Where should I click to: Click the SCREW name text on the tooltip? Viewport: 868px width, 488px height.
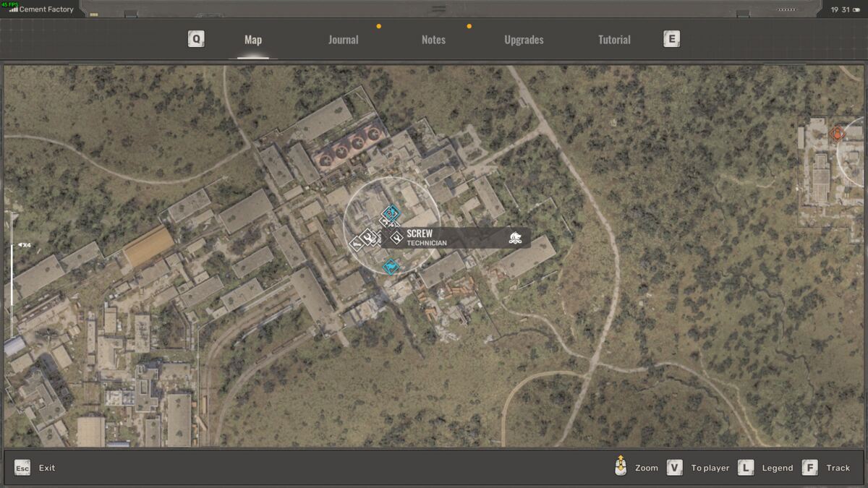point(420,234)
